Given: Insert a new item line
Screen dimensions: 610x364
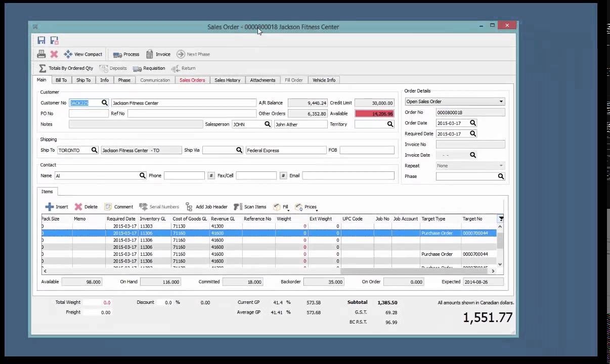Looking at the screenshot, I should click(x=57, y=207).
